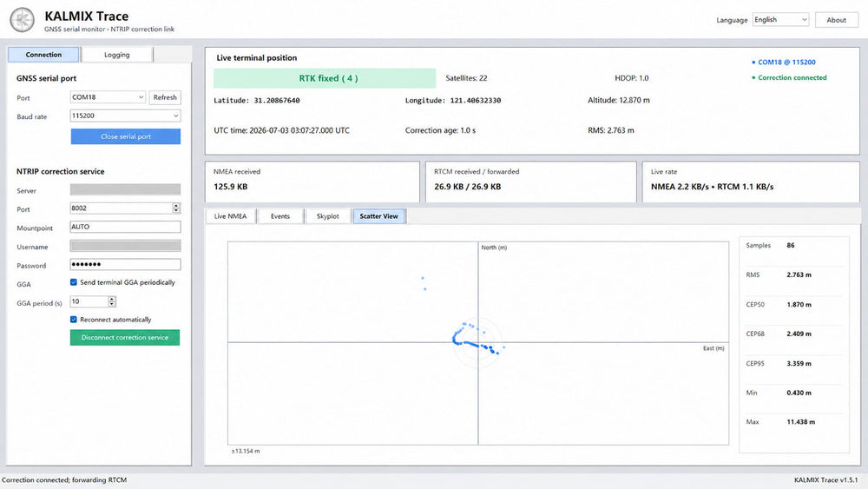
Task: Click the KALMIX Trace compass logo icon
Action: pyautogui.click(x=23, y=21)
